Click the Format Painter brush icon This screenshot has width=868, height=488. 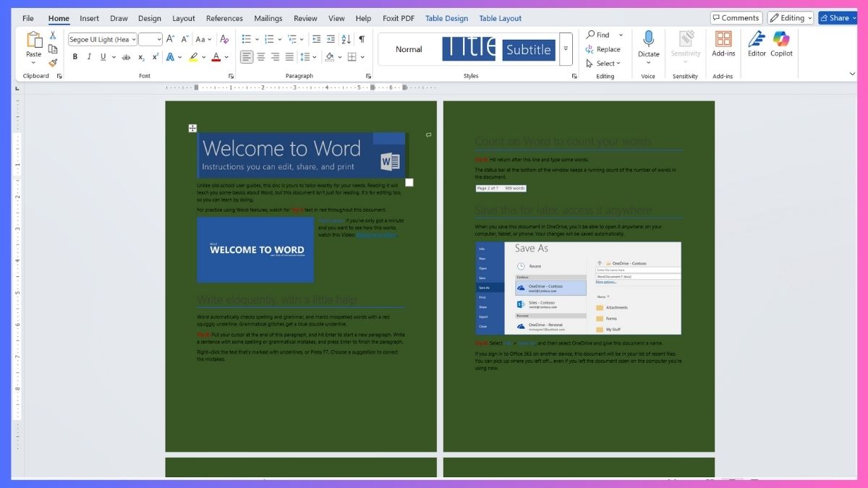tap(53, 63)
